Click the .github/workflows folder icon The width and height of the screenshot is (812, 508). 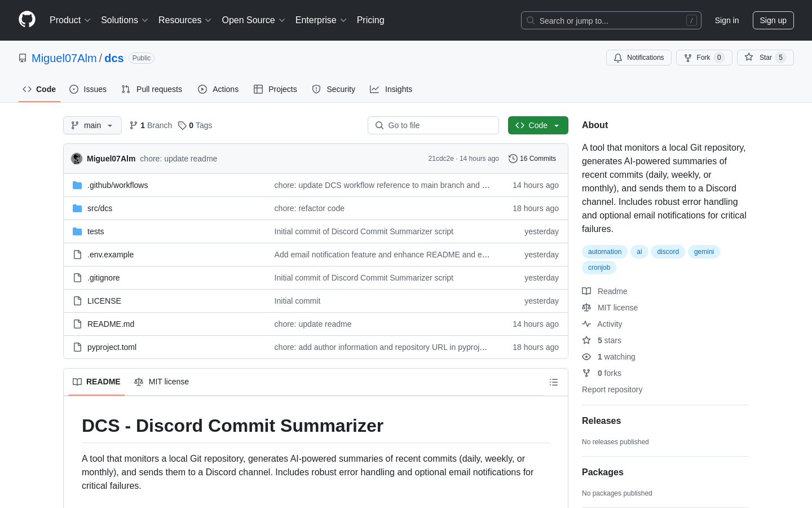(x=77, y=185)
